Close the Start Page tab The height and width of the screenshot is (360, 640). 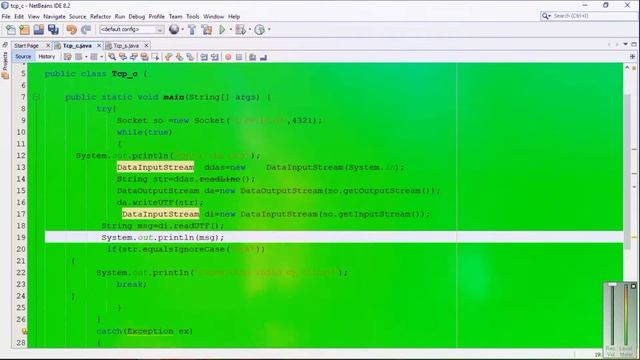(48, 45)
